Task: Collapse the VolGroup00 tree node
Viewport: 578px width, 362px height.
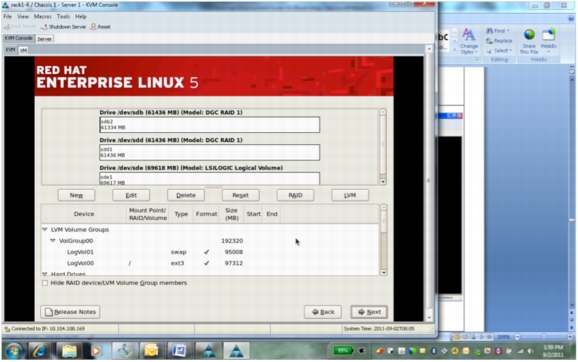Action: (53, 241)
